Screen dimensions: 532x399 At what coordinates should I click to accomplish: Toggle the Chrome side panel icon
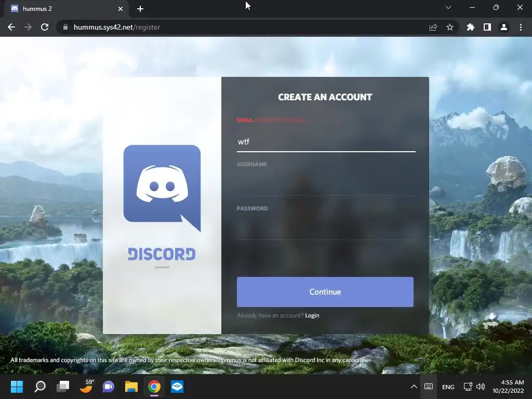pyautogui.click(x=487, y=27)
